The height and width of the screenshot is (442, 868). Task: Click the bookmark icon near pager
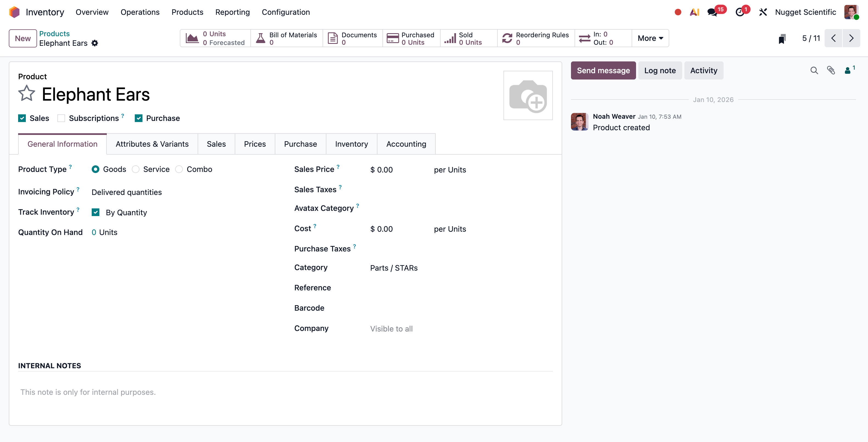click(782, 38)
